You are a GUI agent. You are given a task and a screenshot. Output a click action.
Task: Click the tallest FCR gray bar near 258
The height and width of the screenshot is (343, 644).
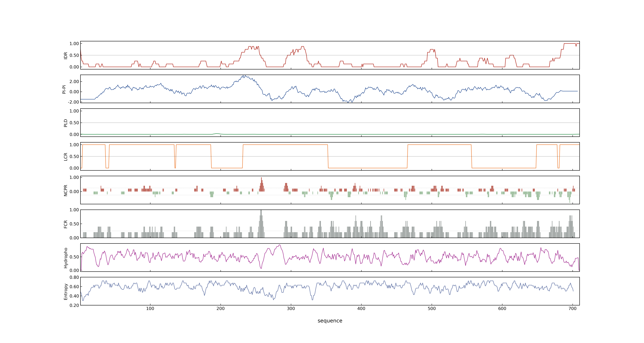(x=261, y=224)
